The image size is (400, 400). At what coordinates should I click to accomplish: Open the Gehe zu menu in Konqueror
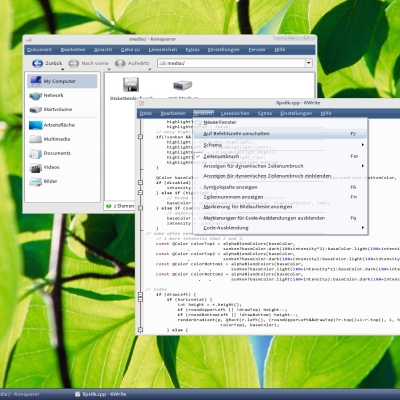click(130, 50)
